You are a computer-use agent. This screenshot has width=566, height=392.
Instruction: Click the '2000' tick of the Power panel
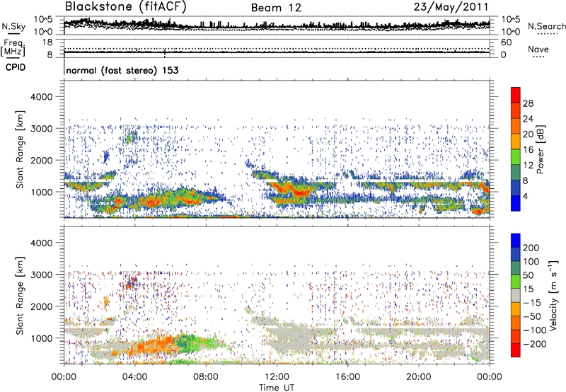pos(41,160)
